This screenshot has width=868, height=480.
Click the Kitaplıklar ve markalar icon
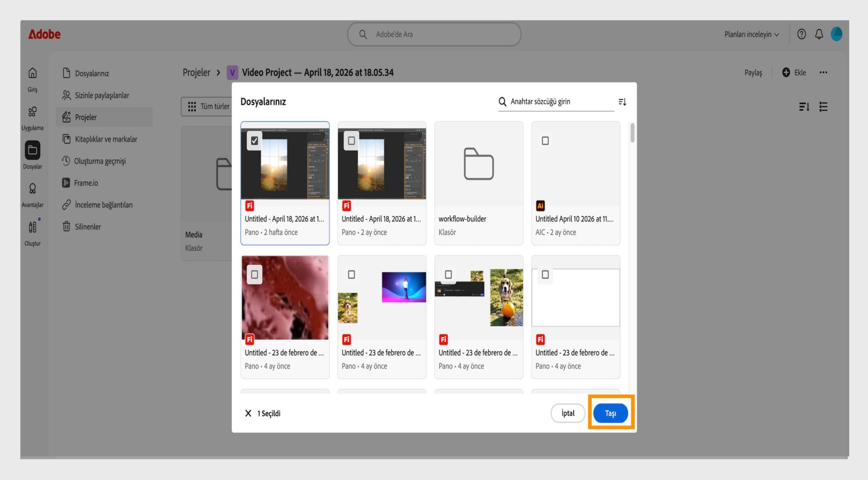pyautogui.click(x=66, y=139)
